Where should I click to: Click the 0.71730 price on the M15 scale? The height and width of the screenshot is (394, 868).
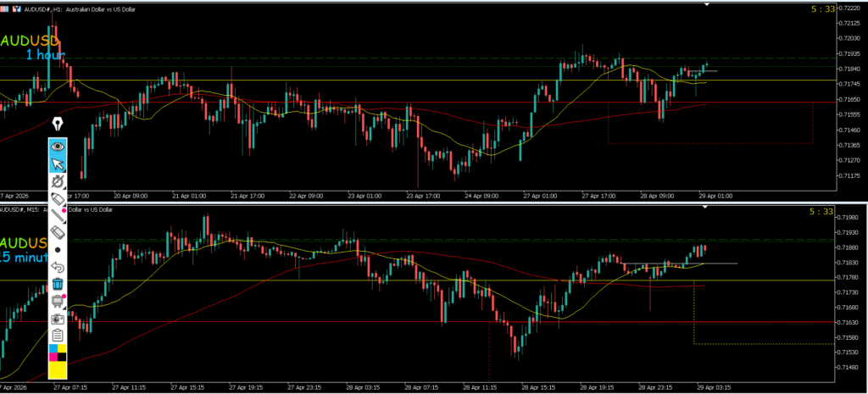[849, 291]
